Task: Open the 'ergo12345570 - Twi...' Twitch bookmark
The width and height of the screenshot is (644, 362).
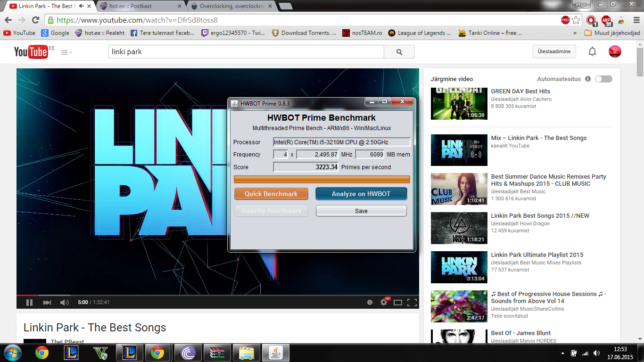Action: pos(233,33)
